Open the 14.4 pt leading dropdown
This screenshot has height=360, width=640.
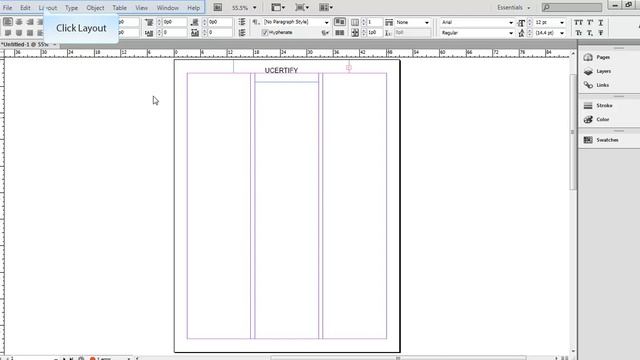coord(562,33)
